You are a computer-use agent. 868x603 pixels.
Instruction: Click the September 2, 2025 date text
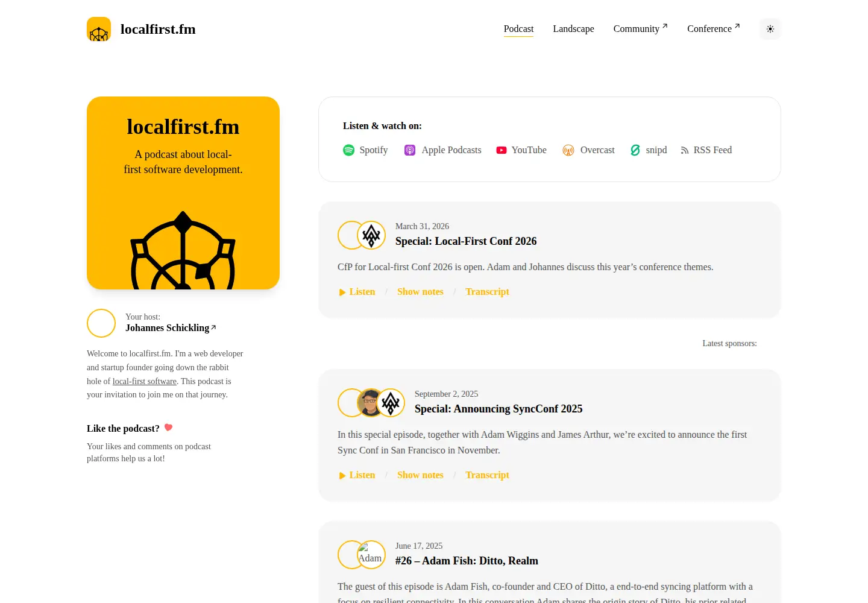point(446,394)
